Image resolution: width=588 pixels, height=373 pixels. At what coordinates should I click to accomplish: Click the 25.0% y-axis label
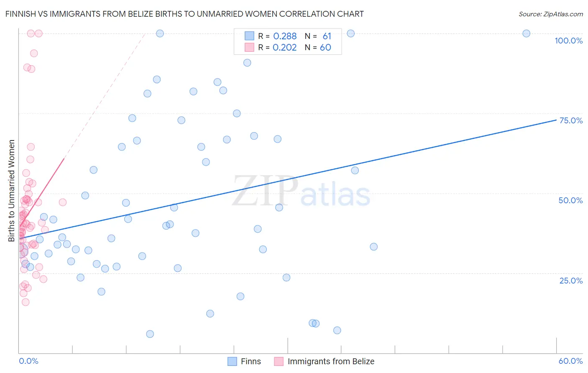click(571, 280)
